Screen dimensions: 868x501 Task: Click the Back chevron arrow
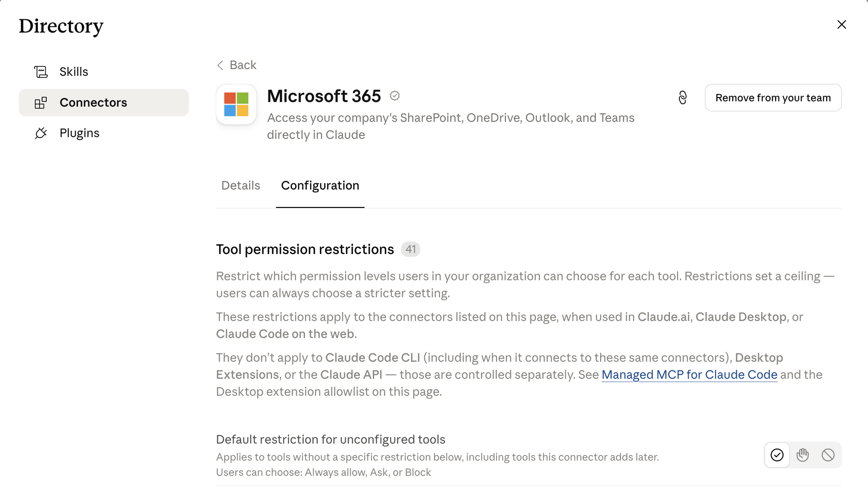(220, 65)
